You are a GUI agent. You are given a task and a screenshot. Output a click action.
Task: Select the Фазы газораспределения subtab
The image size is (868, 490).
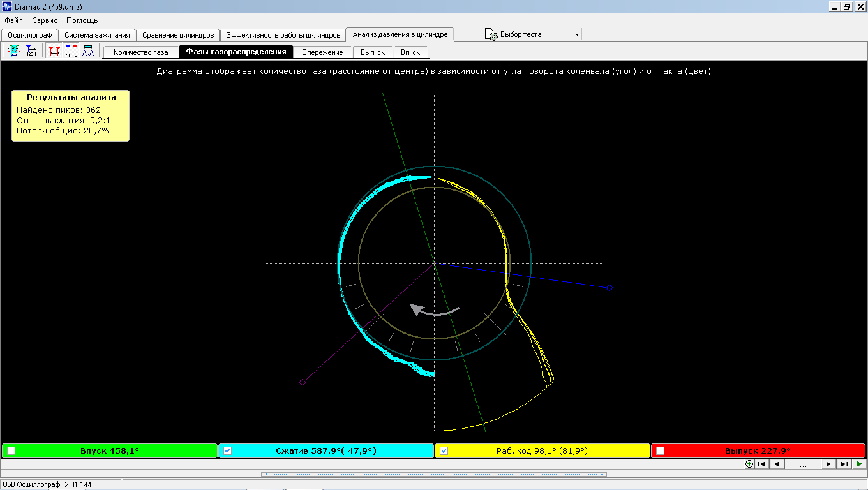236,52
